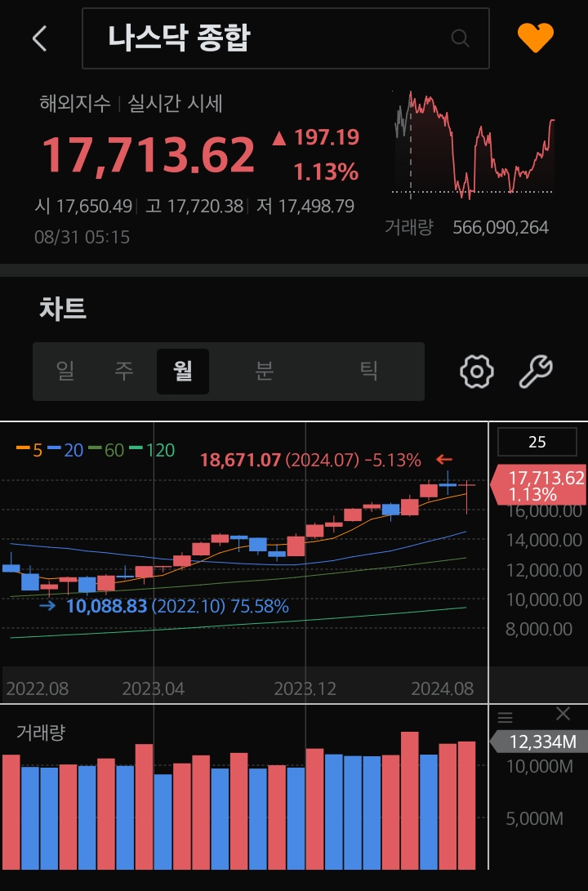The image size is (588, 891).
Task: Switch to the 분 minute tab
Action: click(264, 371)
